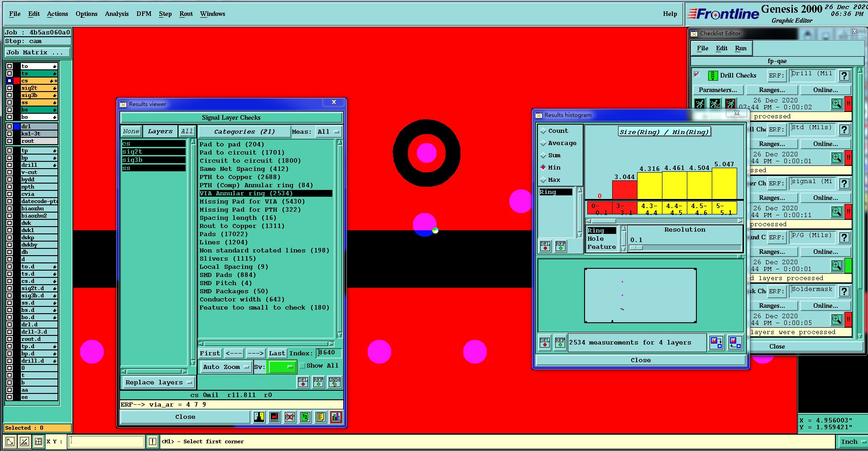Click the REF icon beside the measurements status text
868x451 pixels.
point(560,343)
